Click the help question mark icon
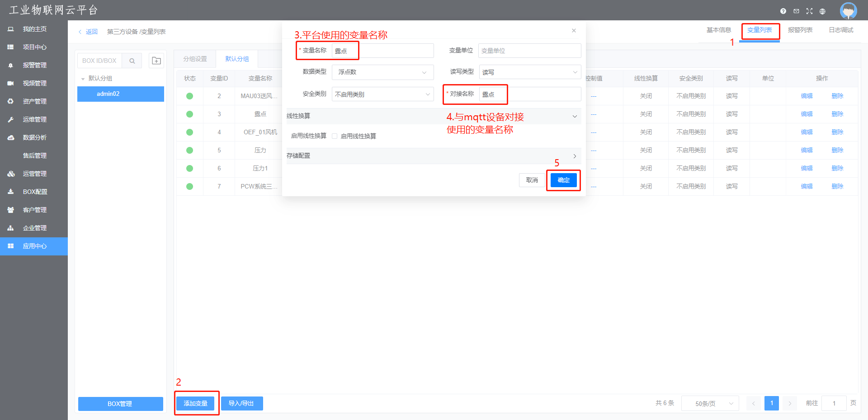 (783, 11)
